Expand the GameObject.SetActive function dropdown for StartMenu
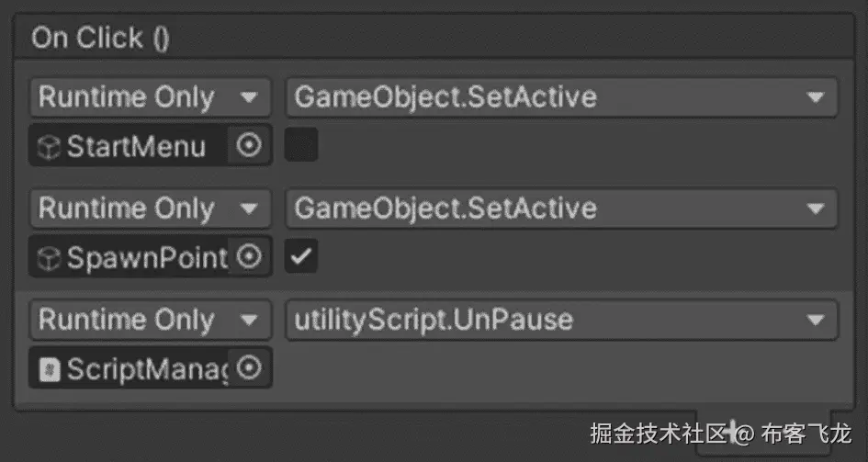This screenshot has height=462, width=868. click(x=560, y=97)
